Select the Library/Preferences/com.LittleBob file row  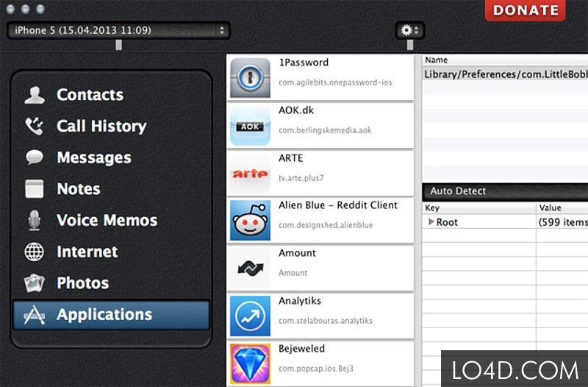click(505, 74)
